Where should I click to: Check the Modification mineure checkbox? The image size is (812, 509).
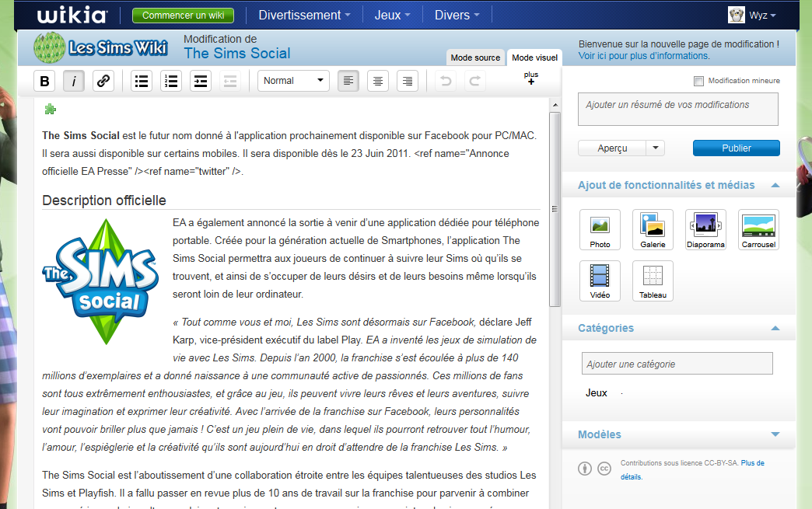click(698, 82)
